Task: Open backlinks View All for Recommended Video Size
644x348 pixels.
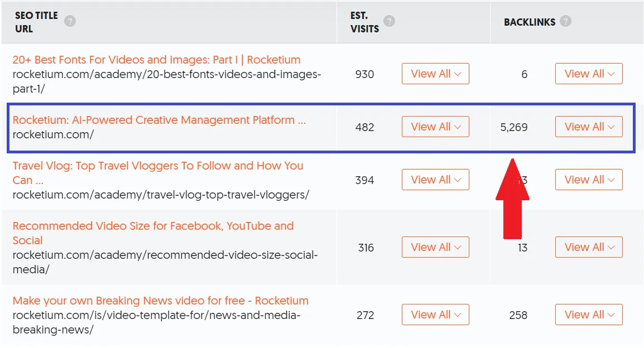Action: (x=589, y=247)
